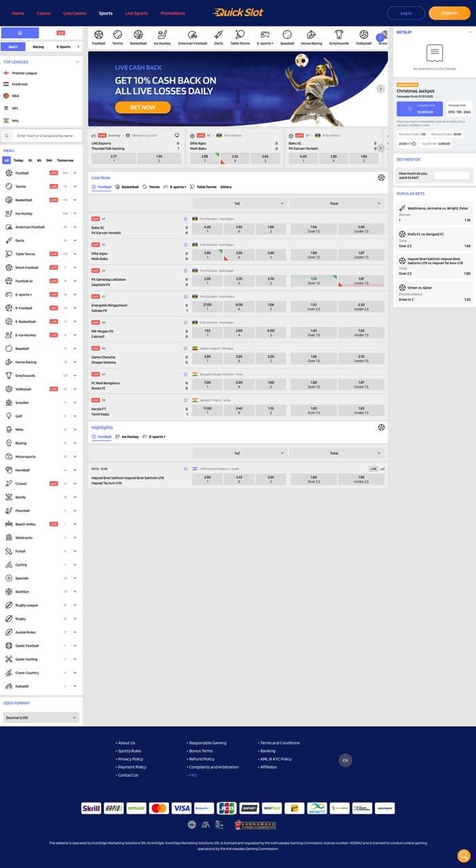The width and height of the screenshot is (476, 868).
Task: Click the search magnifier in team search box
Action: (8, 136)
